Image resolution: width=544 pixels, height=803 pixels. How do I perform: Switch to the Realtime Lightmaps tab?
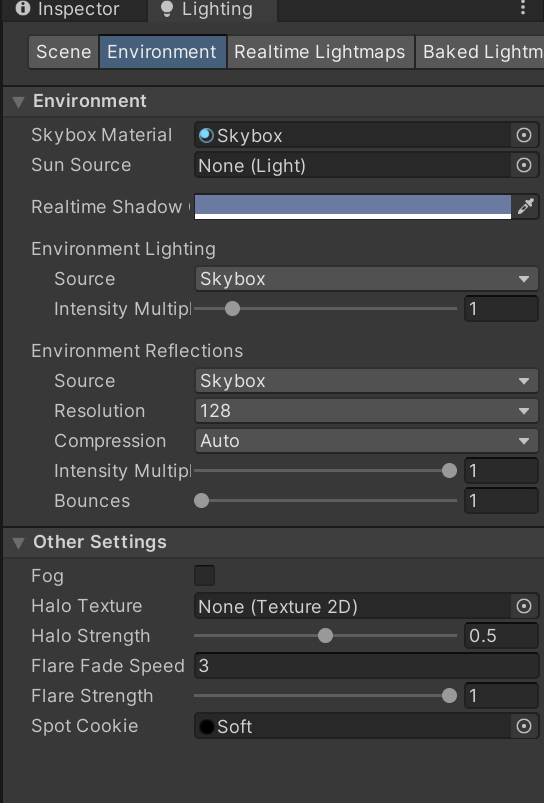(320, 52)
